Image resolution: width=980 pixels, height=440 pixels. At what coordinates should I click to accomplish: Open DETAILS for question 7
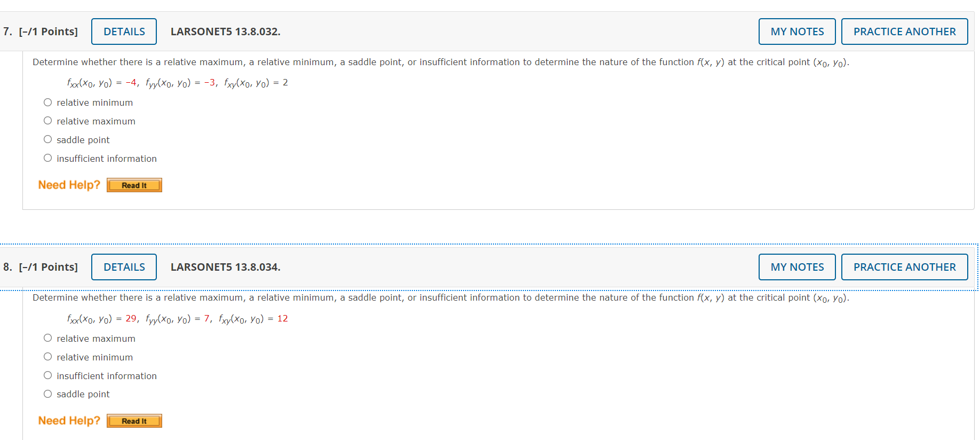(x=124, y=32)
